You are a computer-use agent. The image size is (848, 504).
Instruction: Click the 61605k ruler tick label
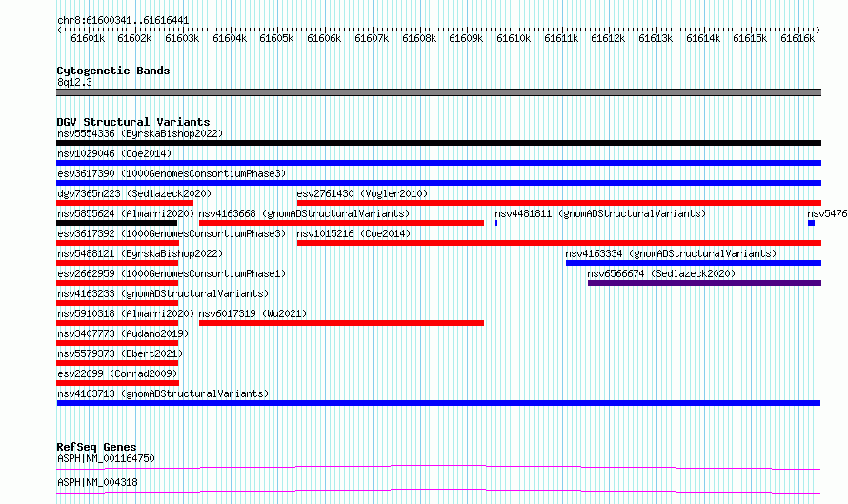click(x=276, y=38)
